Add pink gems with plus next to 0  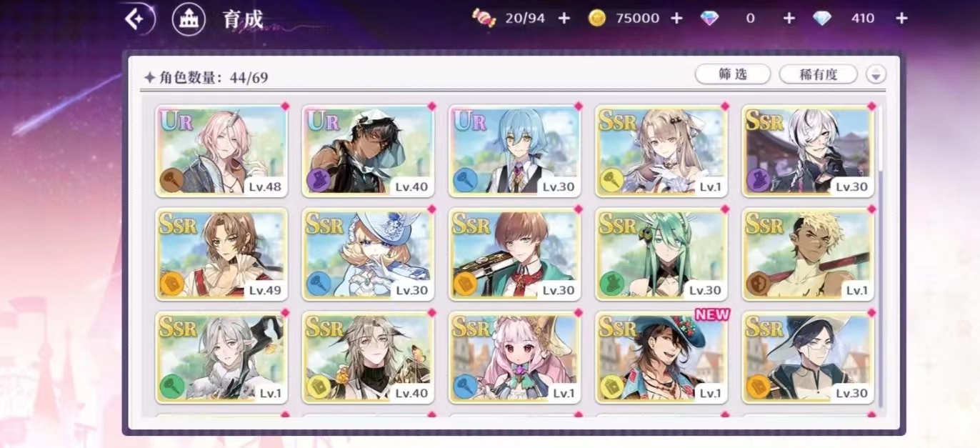pyautogui.click(x=789, y=18)
